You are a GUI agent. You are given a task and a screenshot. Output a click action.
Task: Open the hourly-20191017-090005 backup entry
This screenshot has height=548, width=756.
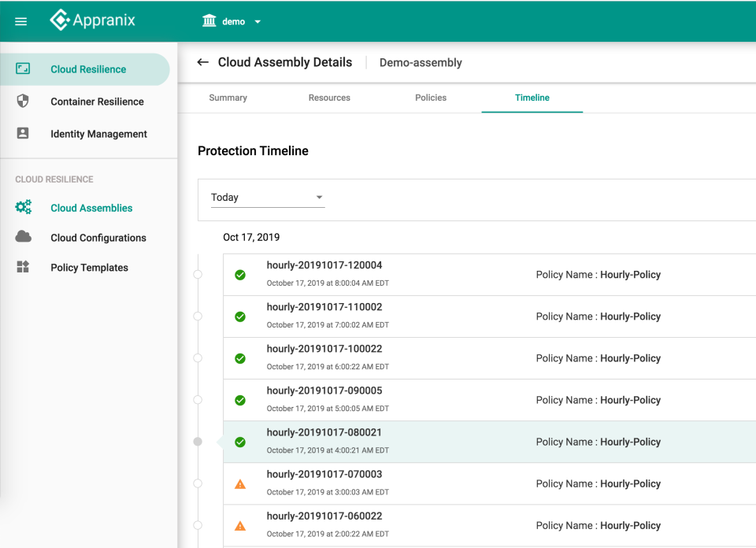point(324,391)
